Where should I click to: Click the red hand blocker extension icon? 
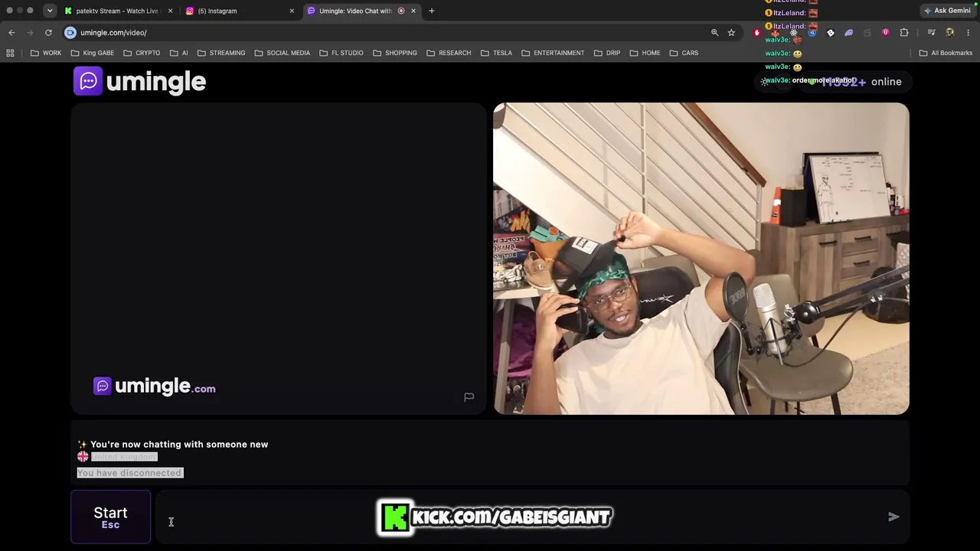click(x=757, y=32)
